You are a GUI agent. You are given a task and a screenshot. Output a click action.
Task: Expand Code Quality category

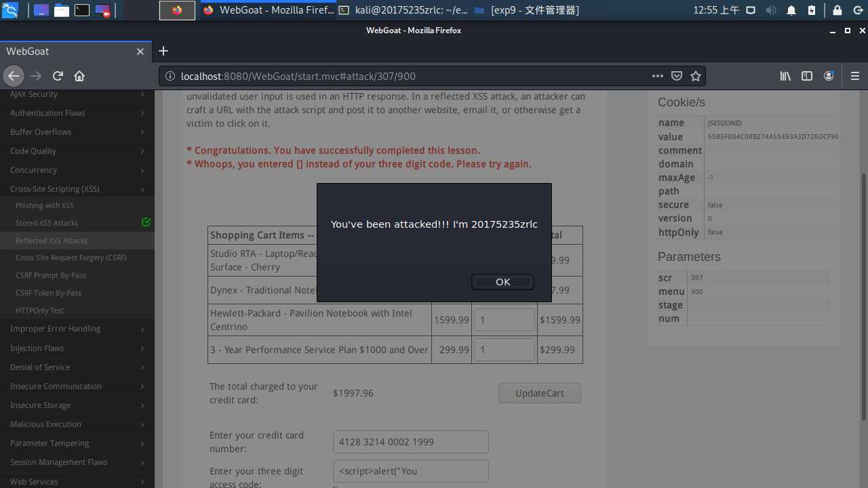tap(77, 151)
